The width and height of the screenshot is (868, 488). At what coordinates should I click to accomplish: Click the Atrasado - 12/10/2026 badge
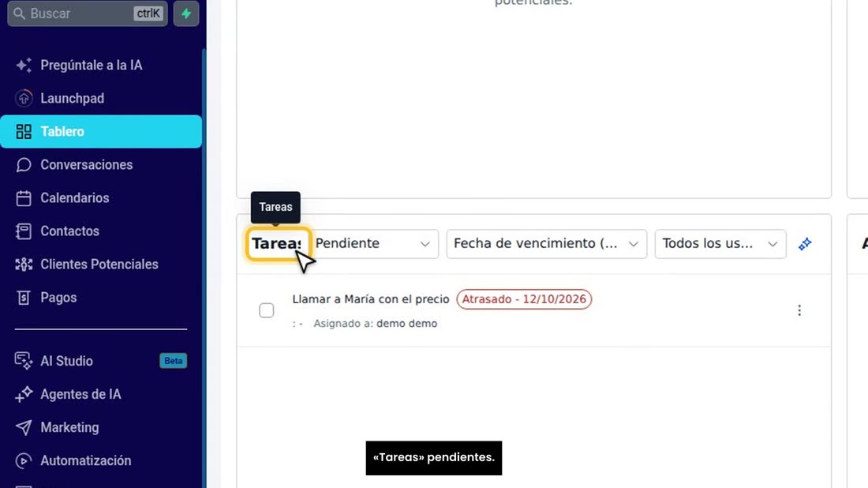point(524,299)
